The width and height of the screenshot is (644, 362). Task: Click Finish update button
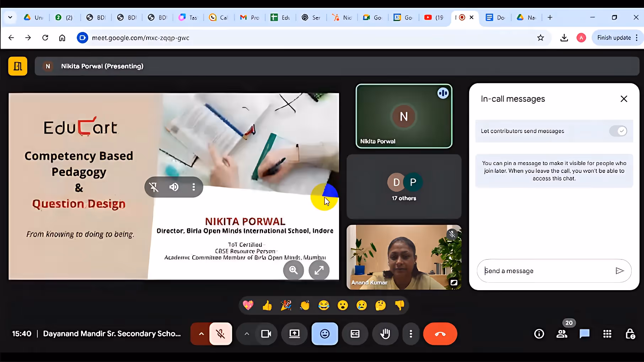pyautogui.click(x=614, y=38)
